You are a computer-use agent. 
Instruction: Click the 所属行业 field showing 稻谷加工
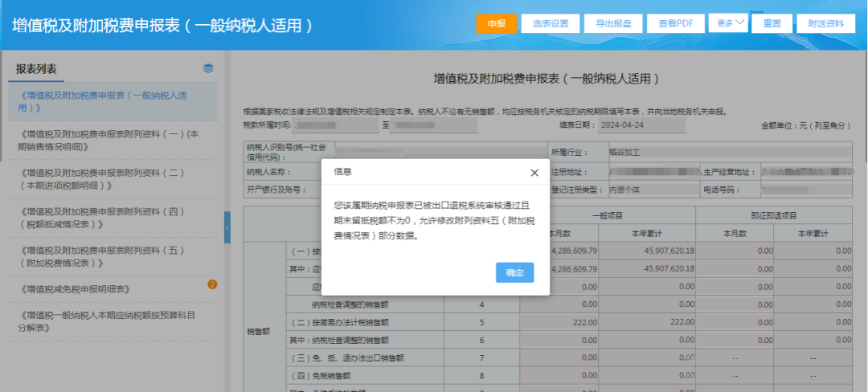(x=730, y=153)
